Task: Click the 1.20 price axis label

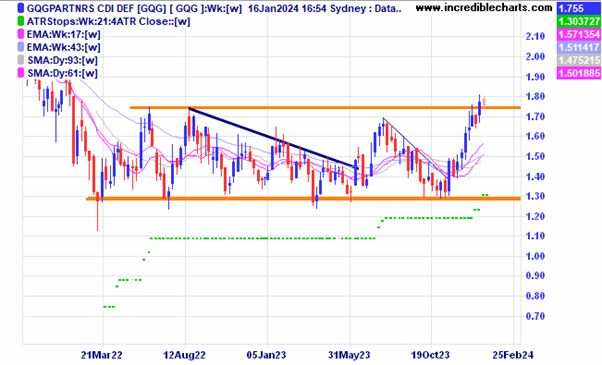Action: (x=535, y=216)
